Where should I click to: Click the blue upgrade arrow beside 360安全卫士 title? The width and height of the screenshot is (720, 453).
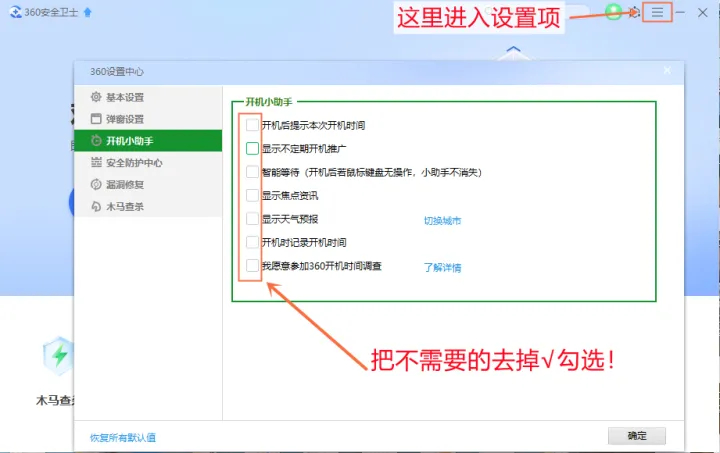[x=88, y=12]
